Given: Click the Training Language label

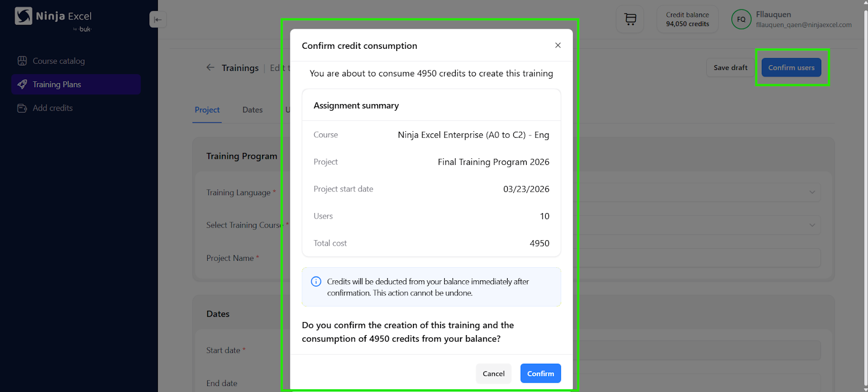Looking at the screenshot, I should 238,192.
